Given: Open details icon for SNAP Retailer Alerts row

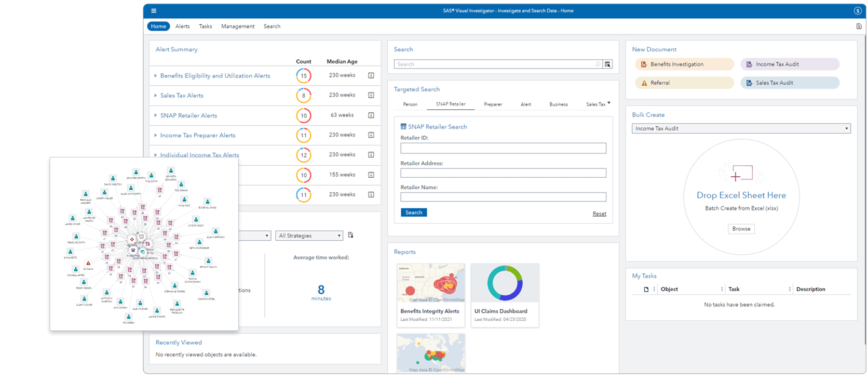Looking at the screenshot, I should point(371,115).
